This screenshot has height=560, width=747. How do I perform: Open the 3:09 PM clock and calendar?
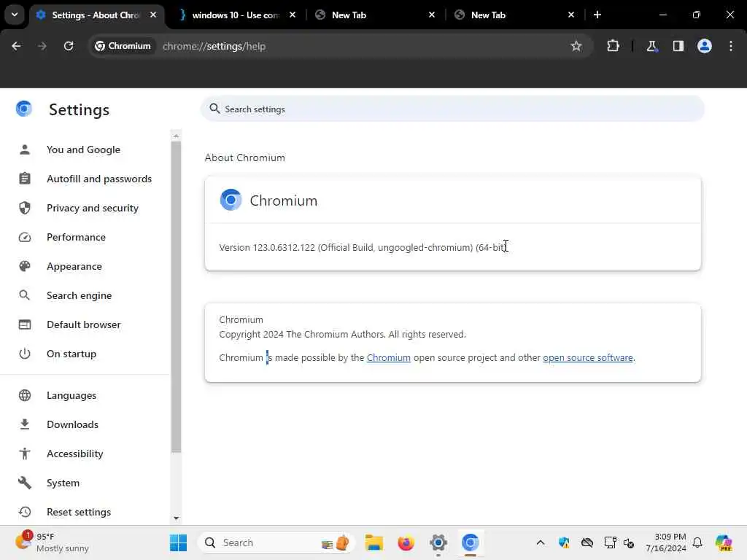pyautogui.click(x=665, y=542)
